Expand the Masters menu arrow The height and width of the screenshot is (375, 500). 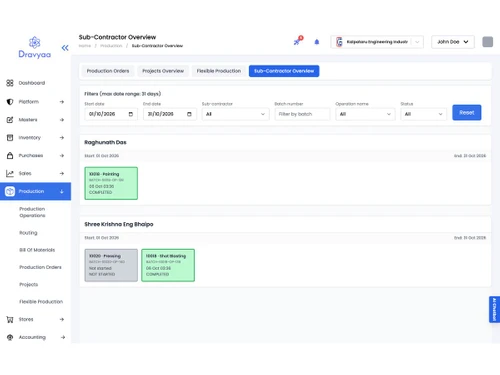[x=62, y=120]
